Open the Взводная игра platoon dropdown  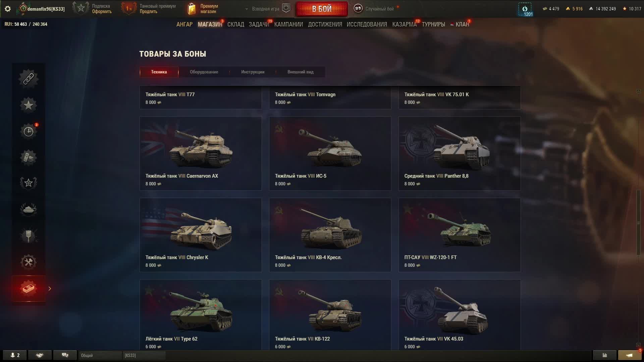pyautogui.click(x=266, y=9)
